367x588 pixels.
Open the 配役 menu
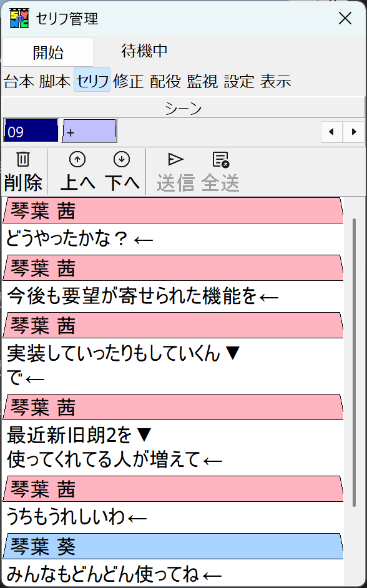tap(165, 81)
